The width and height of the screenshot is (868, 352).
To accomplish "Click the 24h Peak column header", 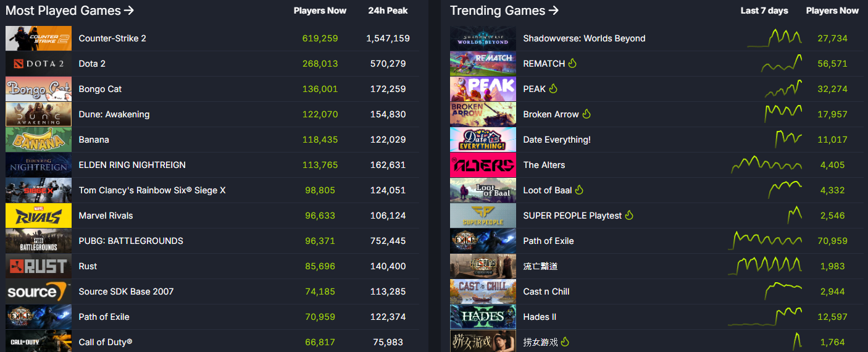I will coord(388,10).
